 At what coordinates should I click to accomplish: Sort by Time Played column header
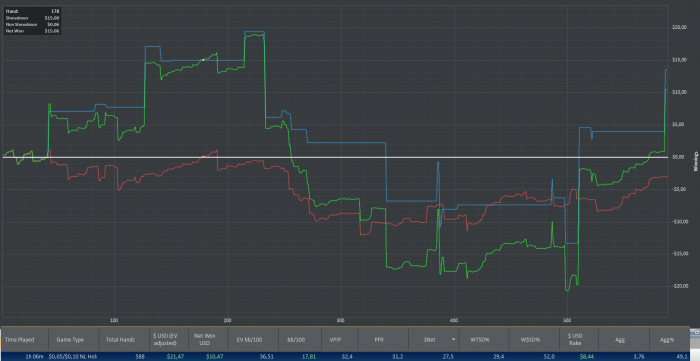(25, 340)
